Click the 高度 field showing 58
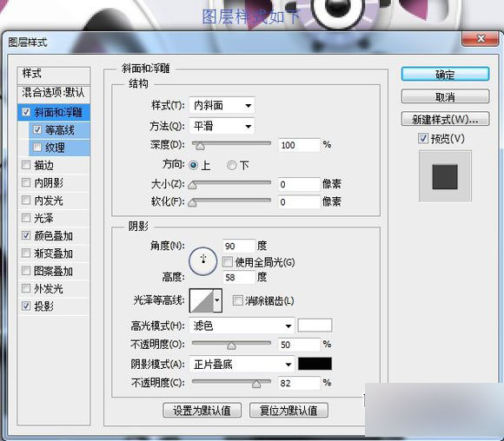The width and height of the screenshot is (504, 441). [239, 277]
